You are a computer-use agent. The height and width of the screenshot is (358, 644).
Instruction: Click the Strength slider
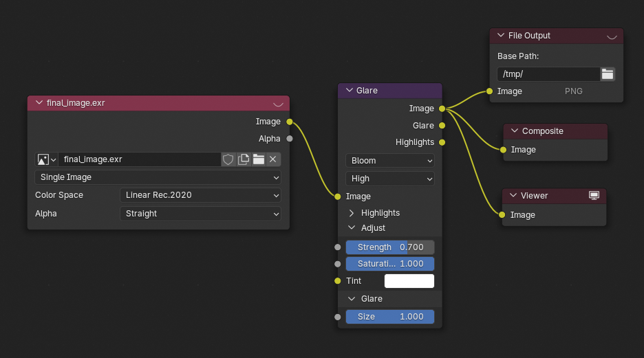click(389, 247)
